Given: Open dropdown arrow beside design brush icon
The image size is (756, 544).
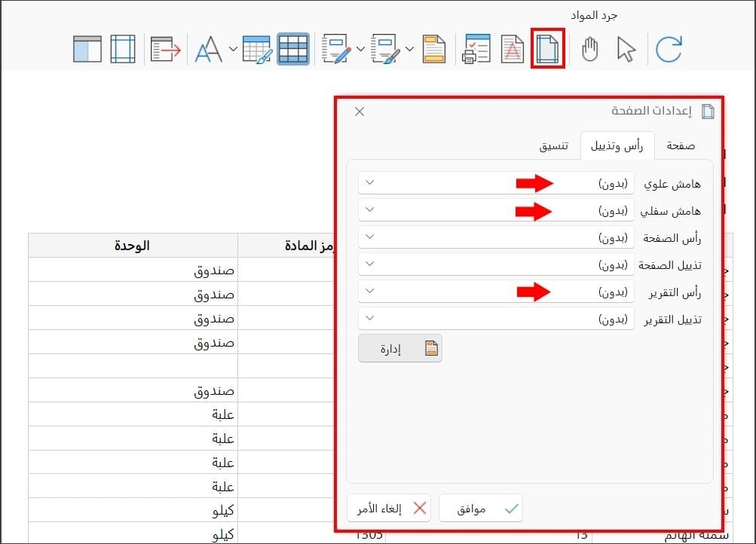Looking at the screenshot, I should (x=409, y=49).
